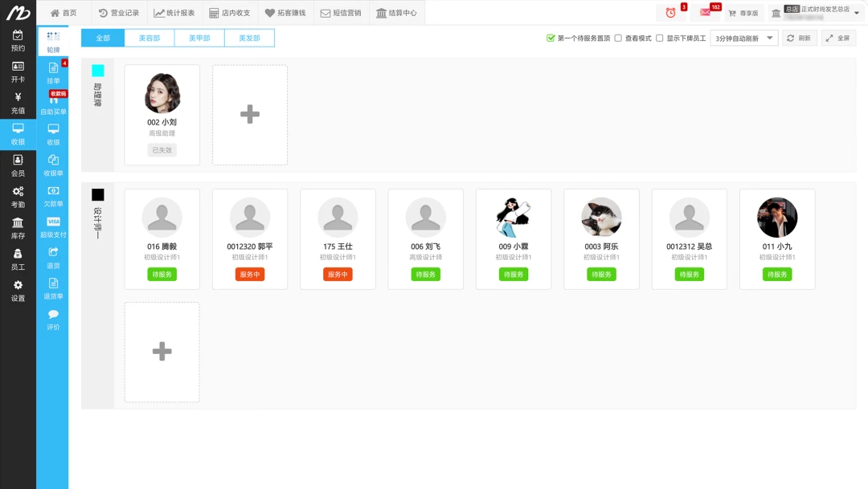868x489 pixels.
Task: Open 退货单 in the blue submenu
Action: (x=53, y=289)
